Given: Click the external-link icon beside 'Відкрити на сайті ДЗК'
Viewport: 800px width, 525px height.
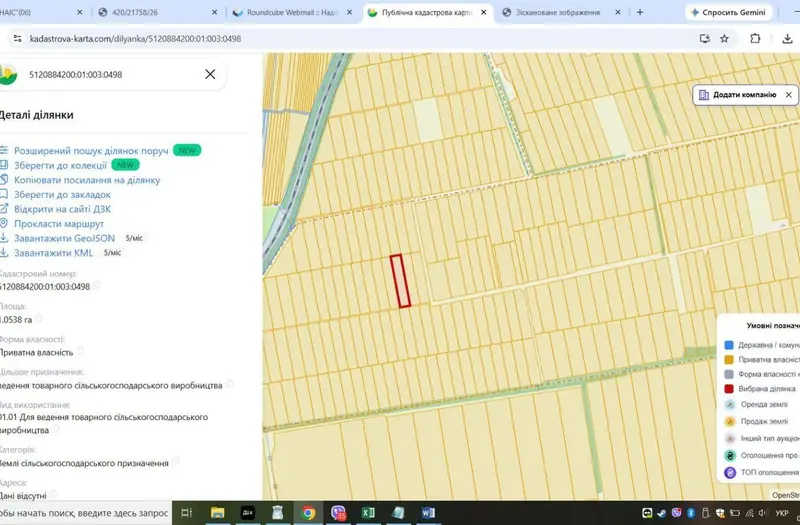Looking at the screenshot, I should tap(4, 209).
